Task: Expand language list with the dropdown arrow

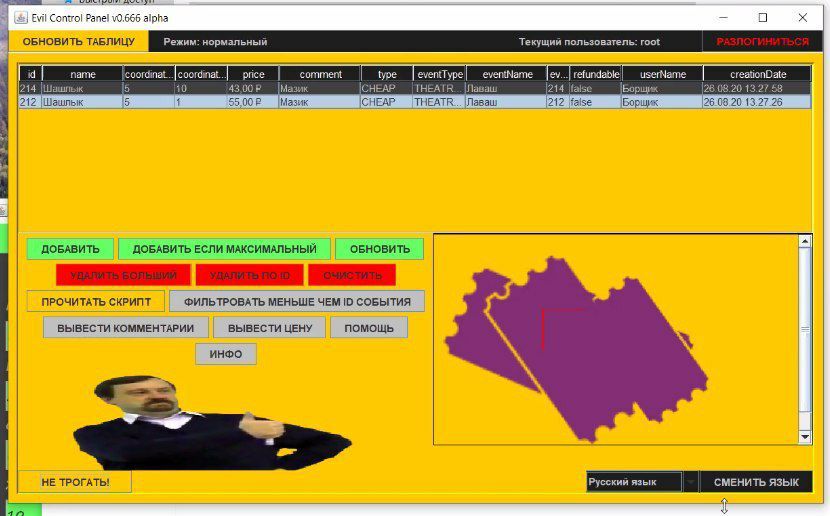Action: tap(690, 482)
